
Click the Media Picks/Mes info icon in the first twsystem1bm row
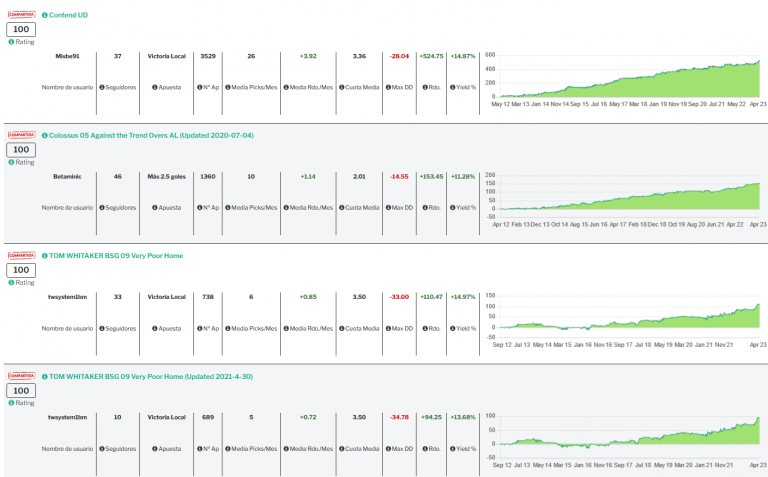coord(227,327)
